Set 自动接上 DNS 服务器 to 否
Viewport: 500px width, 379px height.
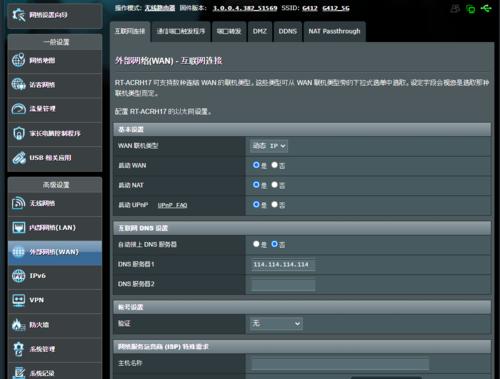(x=274, y=244)
